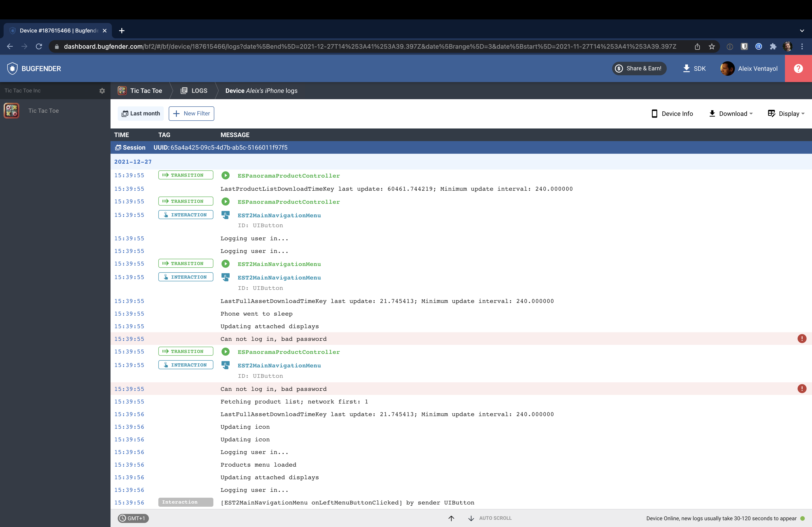Open the Last month date filter
The width and height of the screenshot is (812, 527).
click(x=141, y=114)
